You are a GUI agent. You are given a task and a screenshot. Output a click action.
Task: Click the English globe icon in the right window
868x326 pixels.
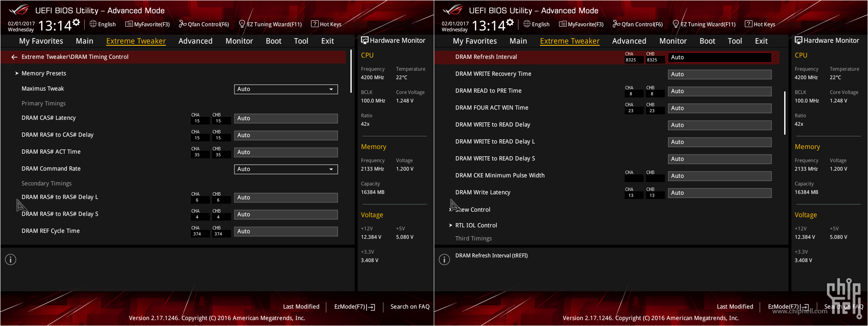tap(527, 24)
